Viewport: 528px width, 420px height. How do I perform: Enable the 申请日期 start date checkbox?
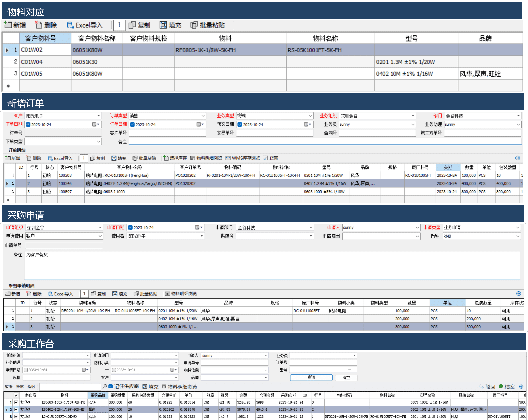(x=26, y=370)
